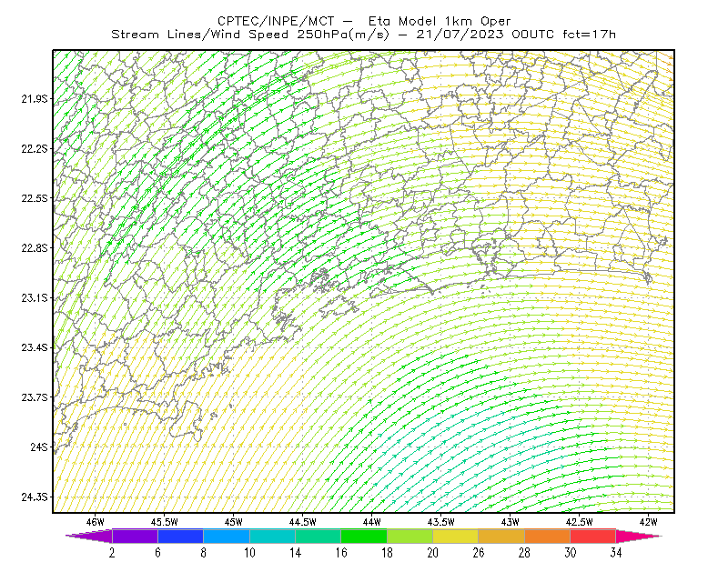Screen dimensions: 728x562
Task: Click the cyan swatch between 10 and 14
Action: tap(272, 536)
